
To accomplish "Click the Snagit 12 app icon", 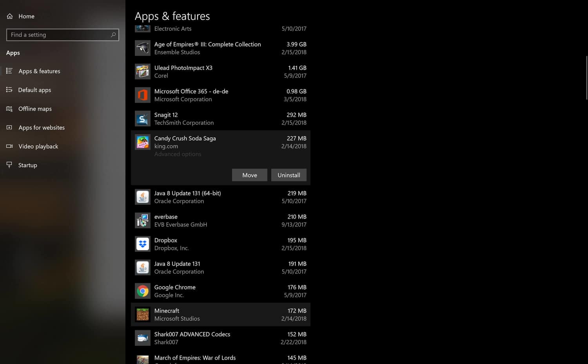I will coord(142,118).
